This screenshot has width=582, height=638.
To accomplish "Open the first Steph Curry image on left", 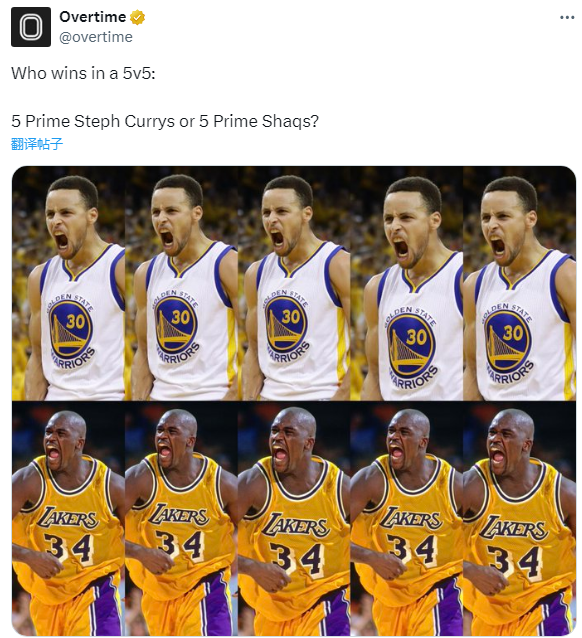I will pyautogui.click(x=68, y=284).
